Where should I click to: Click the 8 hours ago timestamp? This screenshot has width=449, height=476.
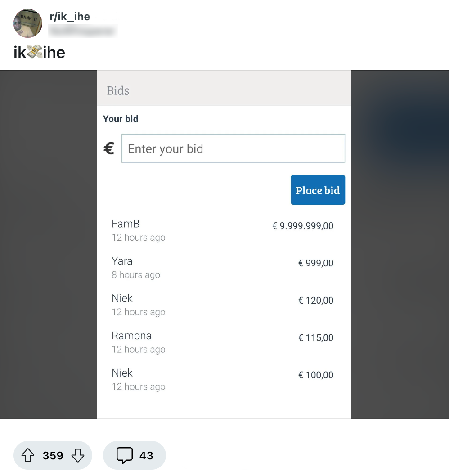point(136,275)
